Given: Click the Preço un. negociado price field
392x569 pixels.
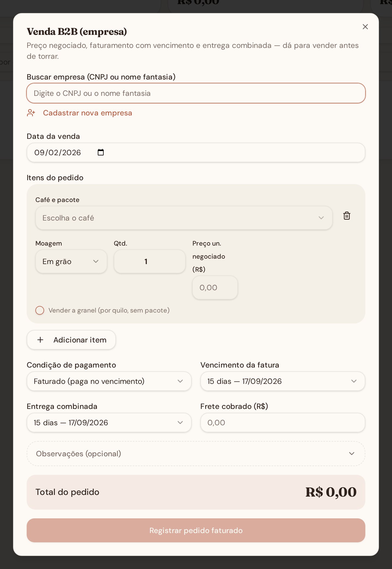Looking at the screenshot, I should pyautogui.click(x=215, y=287).
